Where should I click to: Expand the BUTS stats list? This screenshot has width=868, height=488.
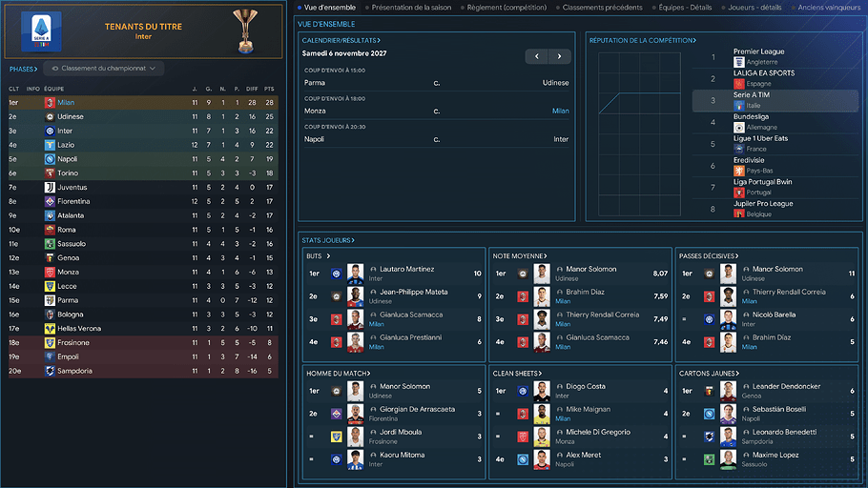point(319,256)
